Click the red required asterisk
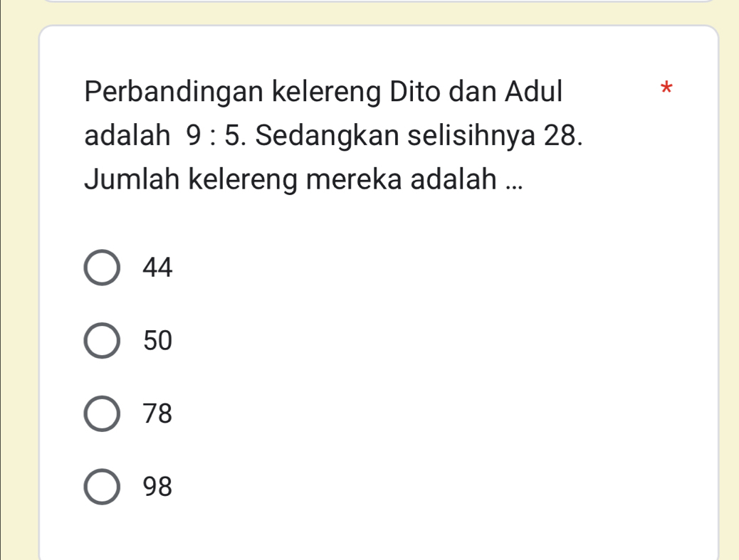This screenshot has width=739, height=560. [x=666, y=90]
